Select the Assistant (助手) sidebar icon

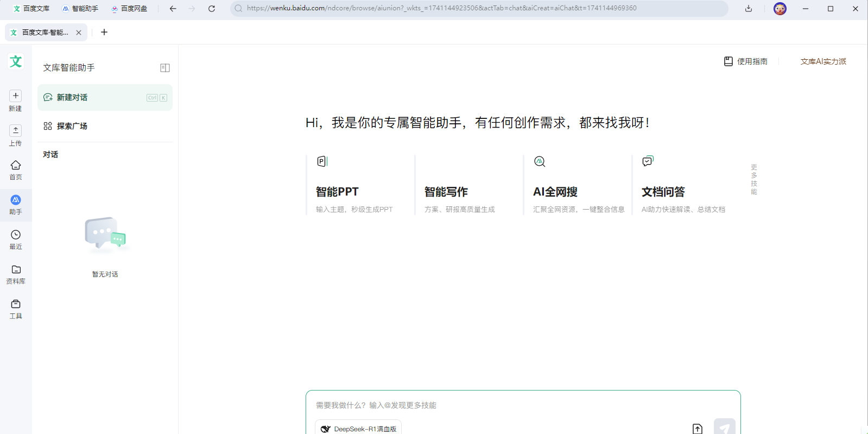(16, 200)
